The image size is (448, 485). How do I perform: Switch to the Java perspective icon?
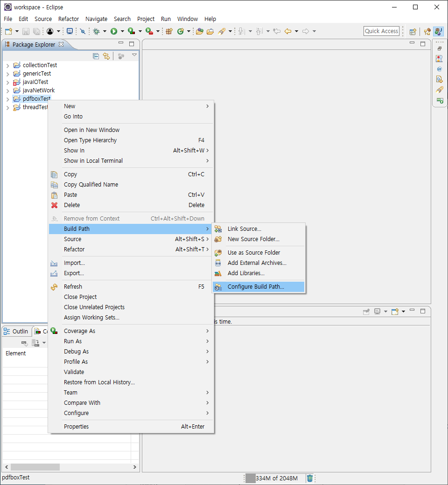(x=439, y=31)
